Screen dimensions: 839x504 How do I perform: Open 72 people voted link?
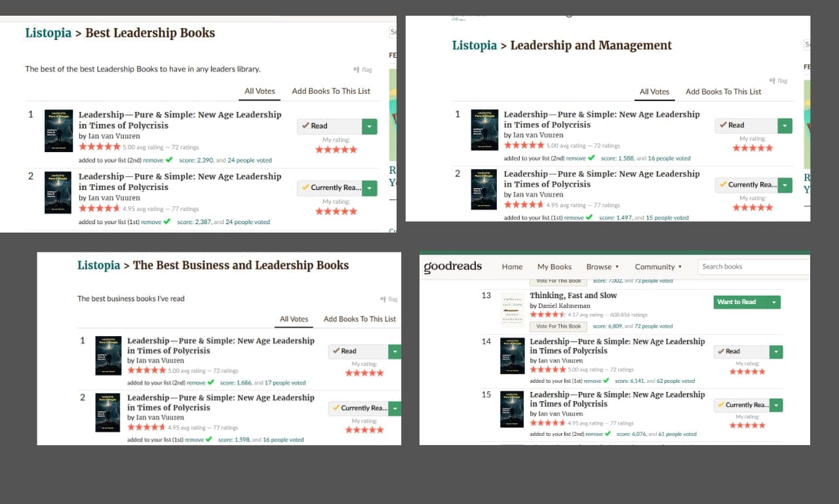(654, 326)
